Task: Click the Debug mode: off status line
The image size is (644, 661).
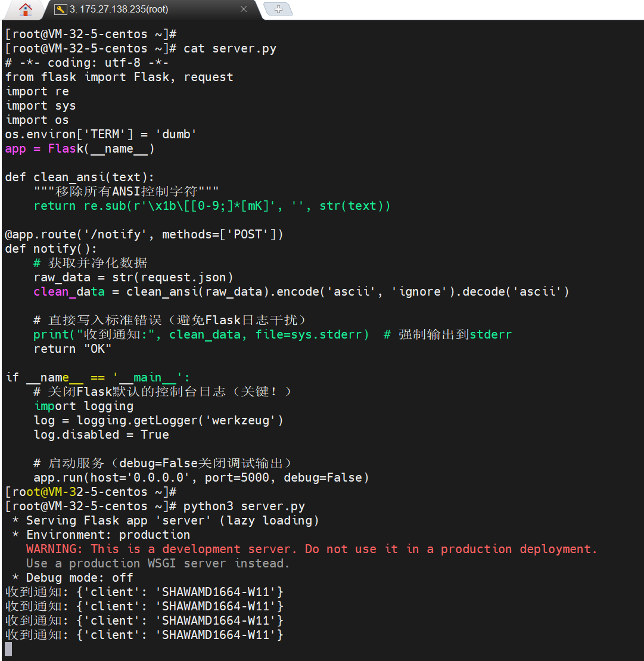Action: (70, 578)
